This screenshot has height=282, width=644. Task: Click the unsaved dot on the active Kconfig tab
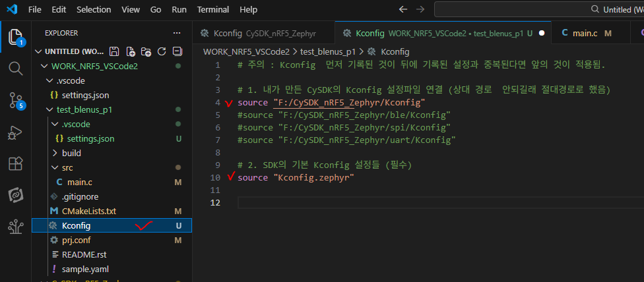pos(541,33)
